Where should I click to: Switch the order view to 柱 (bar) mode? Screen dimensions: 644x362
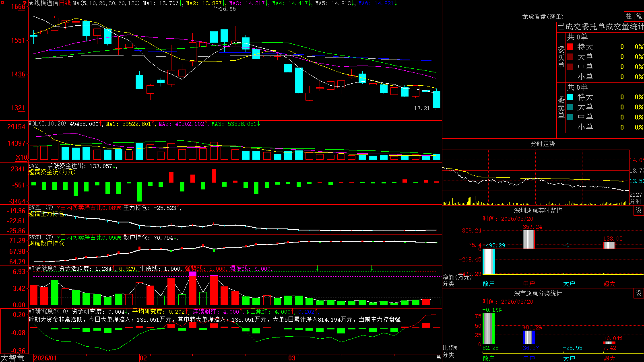629,16
